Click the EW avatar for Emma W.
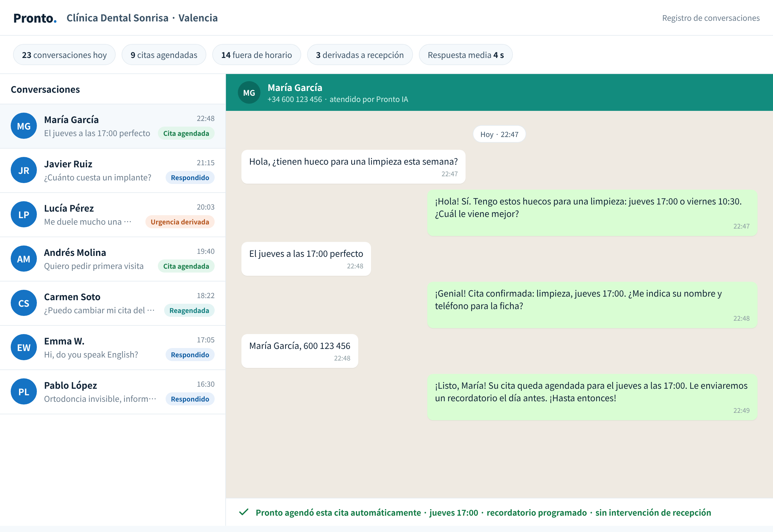The height and width of the screenshot is (532, 773). coord(24,348)
